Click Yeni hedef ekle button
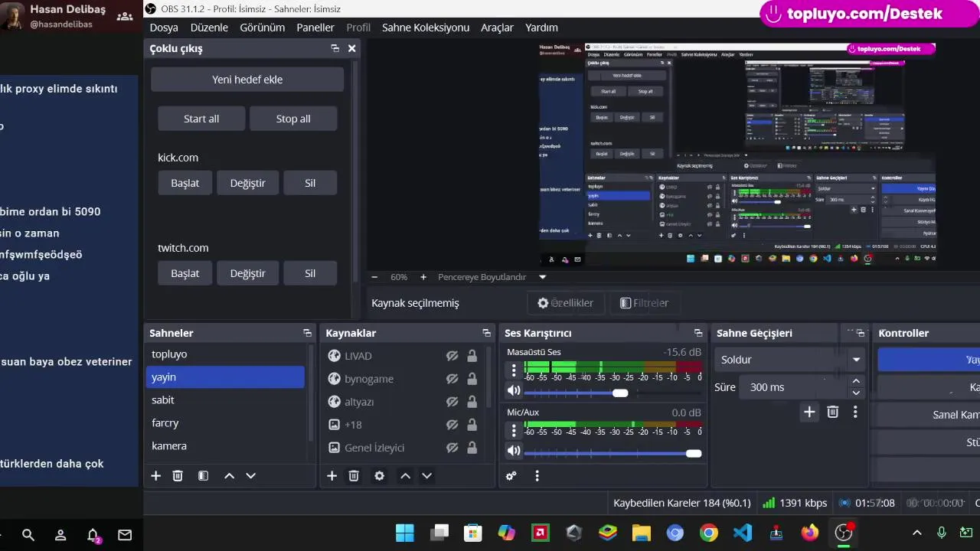This screenshot has height=551, width=980. (247, 80)
